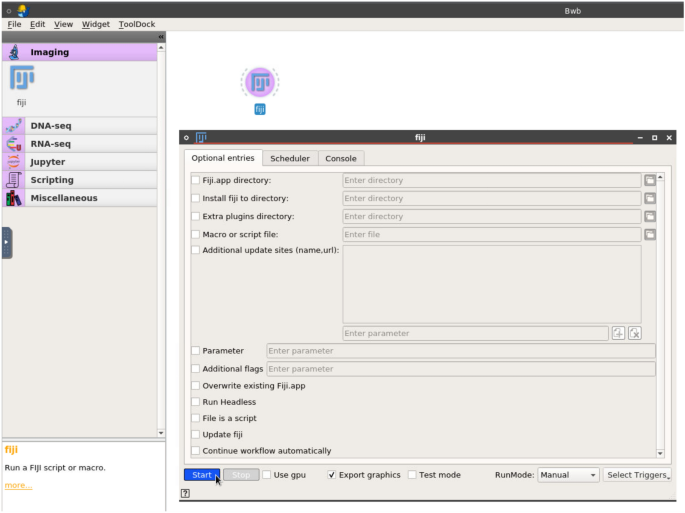Browse for the Extra plugins directory
This screenshot has height=513, width=685.
click(x=649, y=217)
